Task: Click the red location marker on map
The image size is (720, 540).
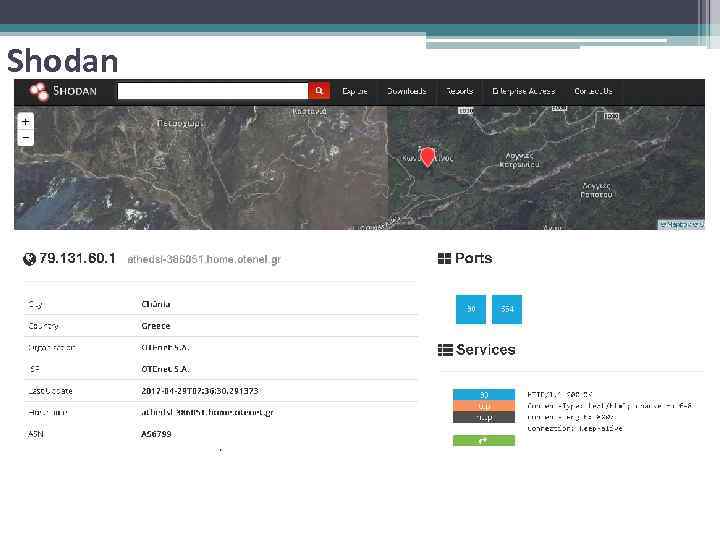Action: [x=428, y=157]
